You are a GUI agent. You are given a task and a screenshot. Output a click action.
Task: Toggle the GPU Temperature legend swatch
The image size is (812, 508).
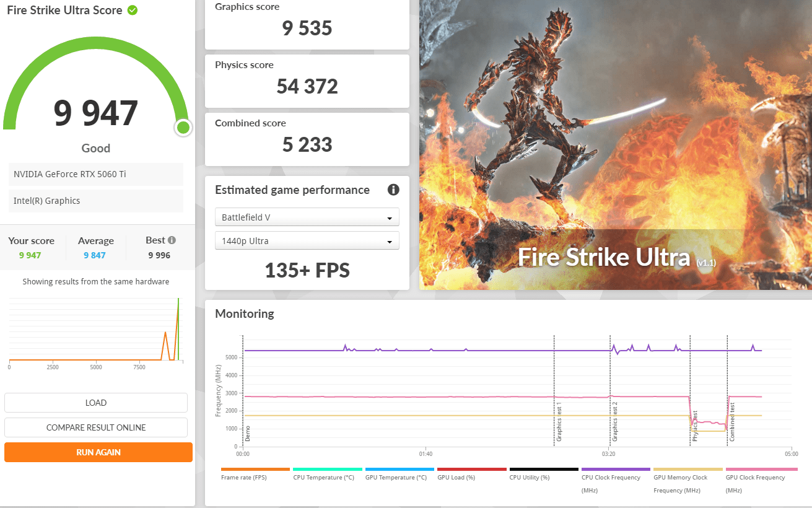tap(399, 470)
